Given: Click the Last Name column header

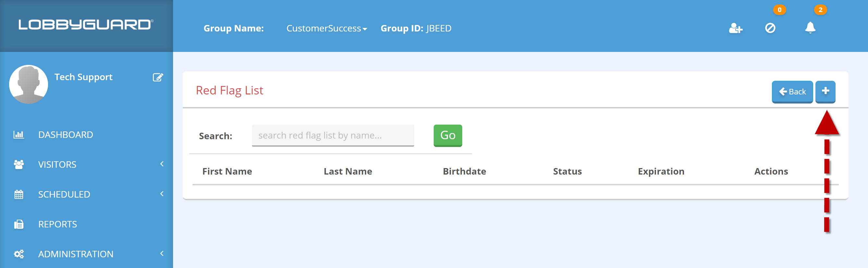Looking at the screenshot, I should (x=348, y=171).
